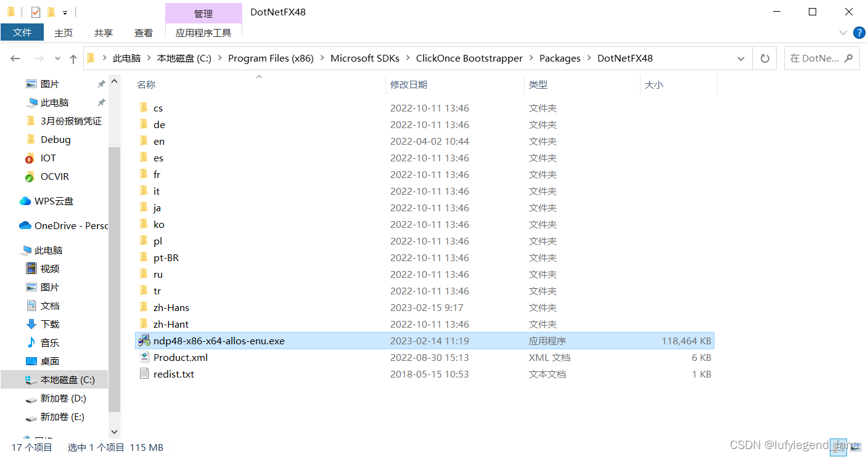868x457 pixels.
Task: Click the Product.xml file icon
Action: coord(144,357)
